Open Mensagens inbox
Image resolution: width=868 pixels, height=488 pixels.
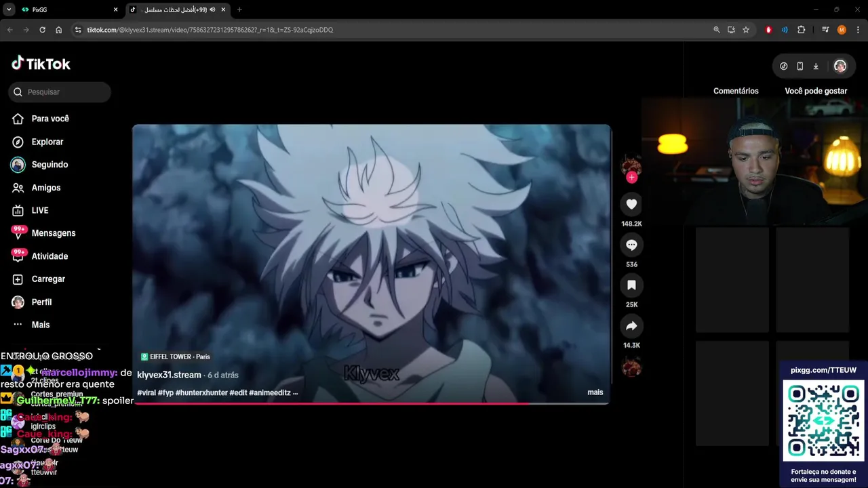tap(43, 233)
